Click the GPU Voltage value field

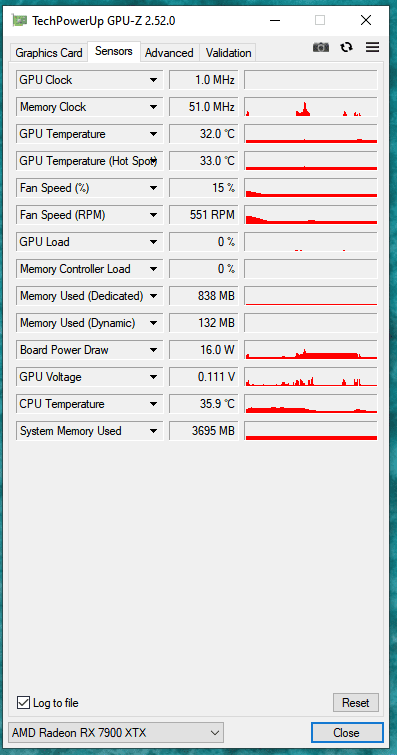(204, 377)
